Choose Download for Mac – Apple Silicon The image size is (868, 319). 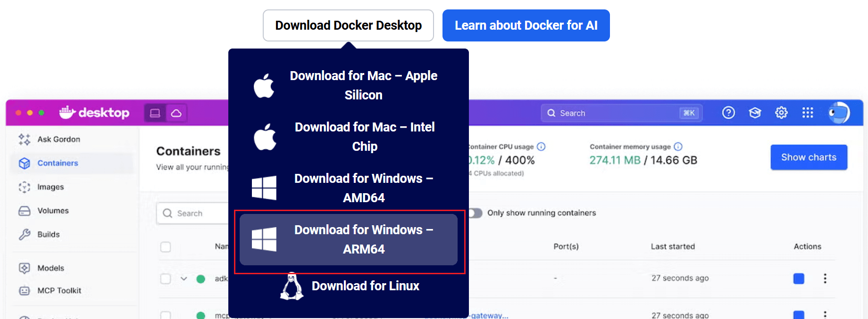point(349,85)
